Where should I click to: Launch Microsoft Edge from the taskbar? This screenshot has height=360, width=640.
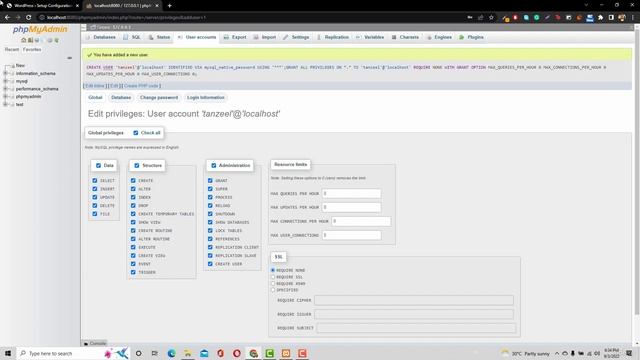pyautogui.click(x=171, y=353)
